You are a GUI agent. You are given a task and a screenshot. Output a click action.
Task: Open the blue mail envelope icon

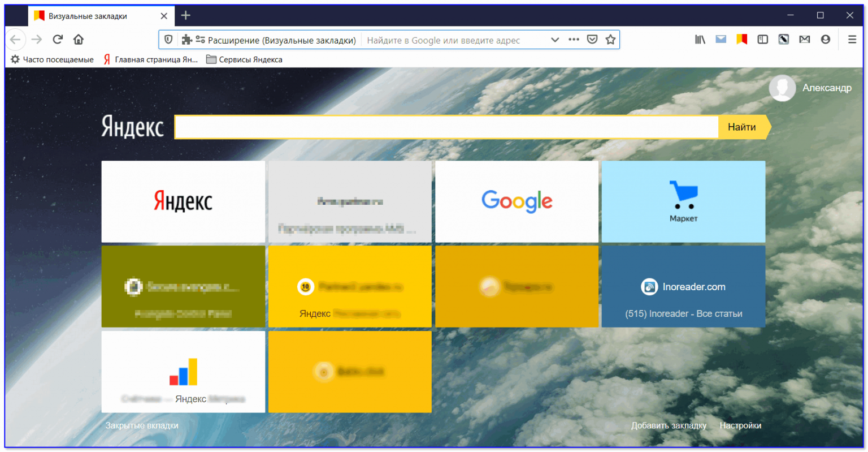(x=721, y=40)
